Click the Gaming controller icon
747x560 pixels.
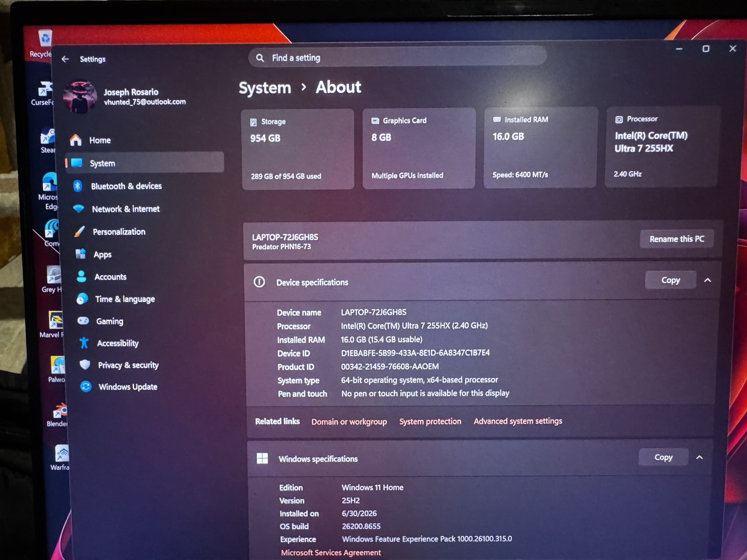[x=83, y=321]
